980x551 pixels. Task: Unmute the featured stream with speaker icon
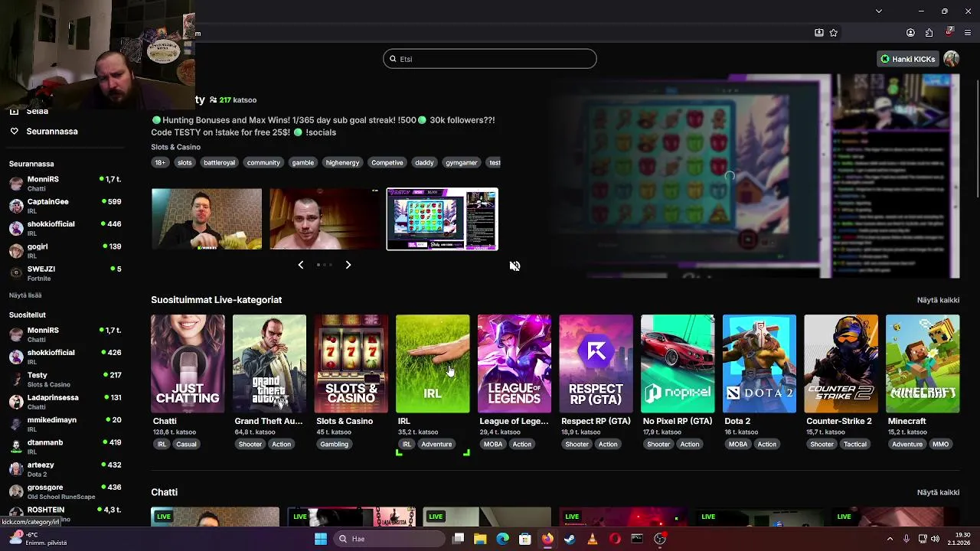(514, 266)
